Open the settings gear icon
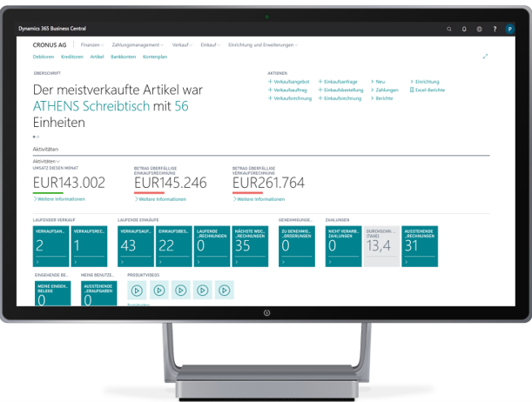Screen dimensions: 532x402 click(479, 30)
